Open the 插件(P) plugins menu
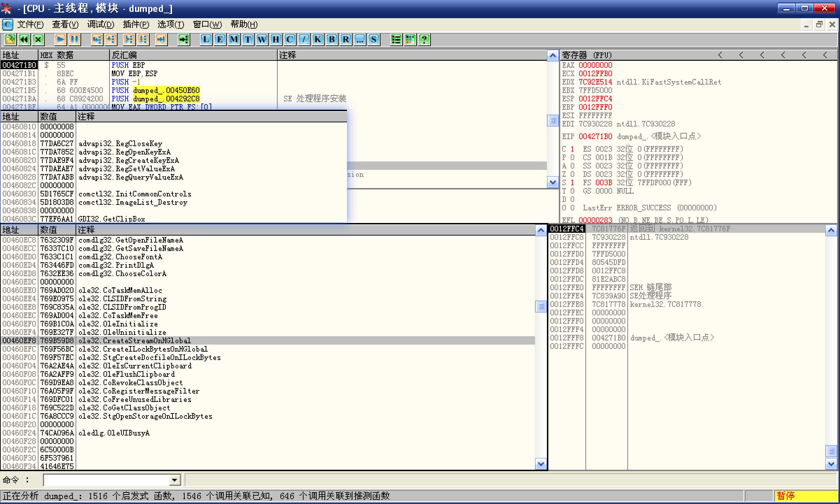This screenshot has height=504, width=840. tap(136, 24)
